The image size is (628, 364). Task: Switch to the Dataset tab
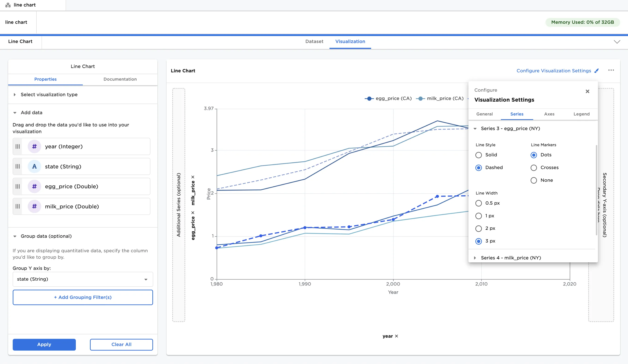pyautogui.click(x=314, y=41)
